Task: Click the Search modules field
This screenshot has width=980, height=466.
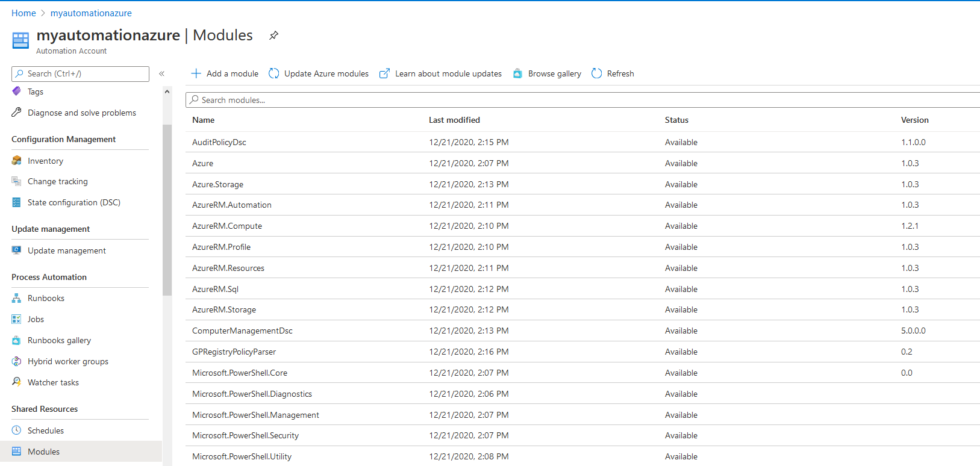Action: [542, 100]
